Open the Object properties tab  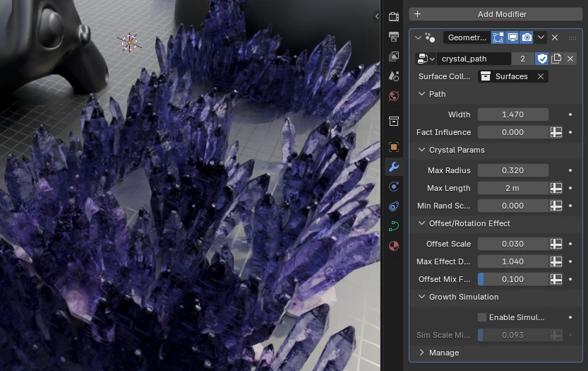pyautogui.click(x=394, y=147)
